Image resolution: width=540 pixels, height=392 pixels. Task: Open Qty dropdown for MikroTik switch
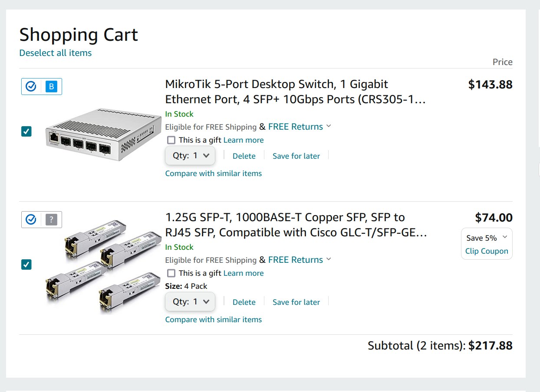click(190, 156)
